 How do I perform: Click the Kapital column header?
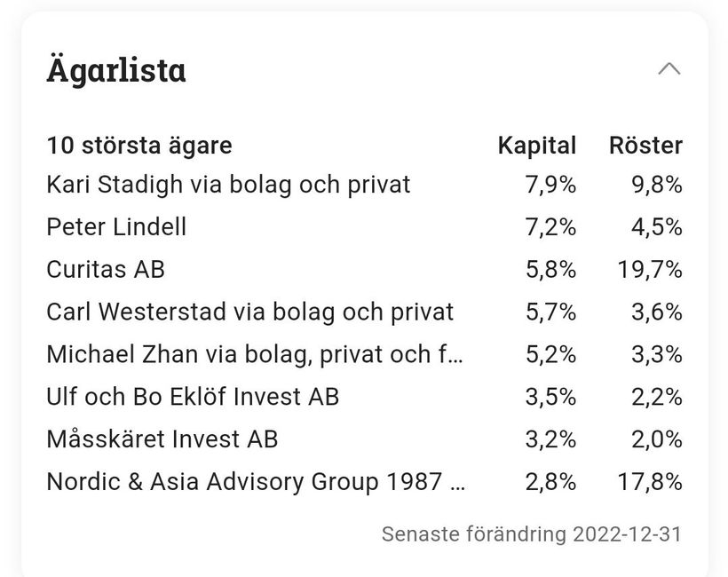pos(536,145)
